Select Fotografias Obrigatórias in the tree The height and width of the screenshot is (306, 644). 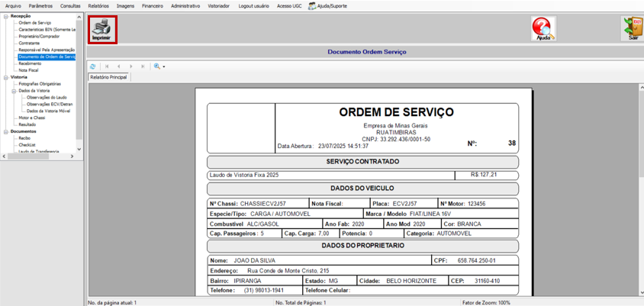40,84
